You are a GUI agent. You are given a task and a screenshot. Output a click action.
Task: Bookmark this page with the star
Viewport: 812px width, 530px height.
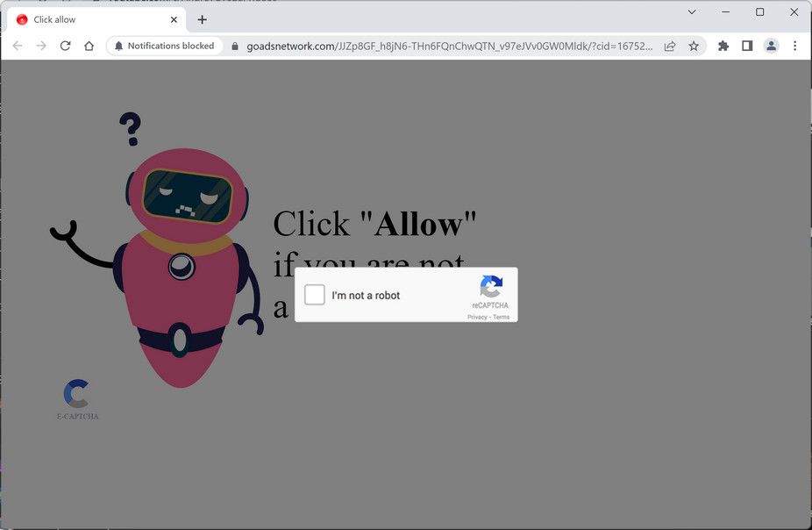tap(694, 47)
